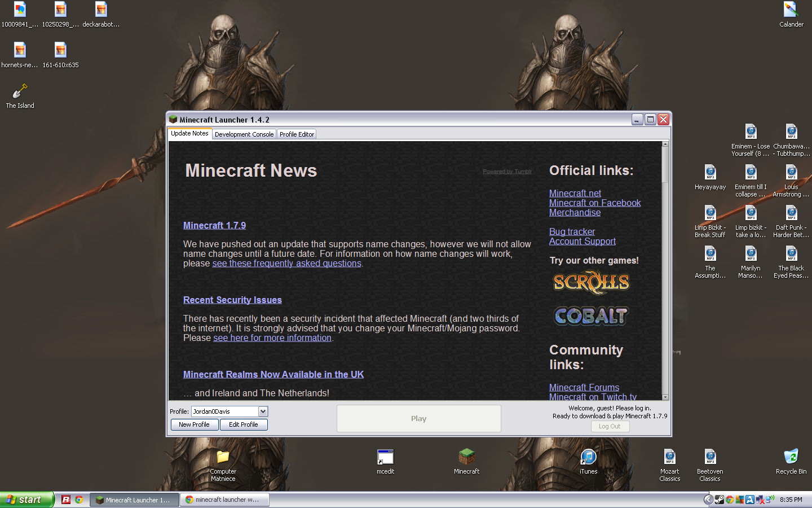Image resolution: width=812 pixels, height=508 pixels.
Task: Open the Minecraft on Facebook link
Action: (x=595, y=203)
